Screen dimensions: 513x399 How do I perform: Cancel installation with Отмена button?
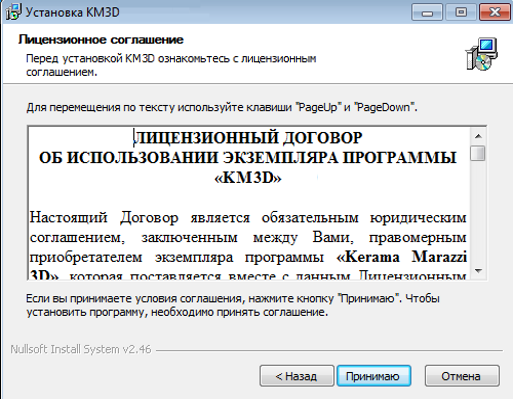click(x=462, y=376)
